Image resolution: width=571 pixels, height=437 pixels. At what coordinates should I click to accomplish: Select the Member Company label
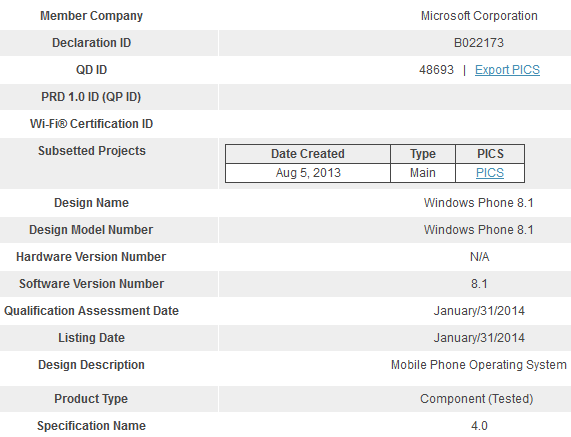(91, 16)
